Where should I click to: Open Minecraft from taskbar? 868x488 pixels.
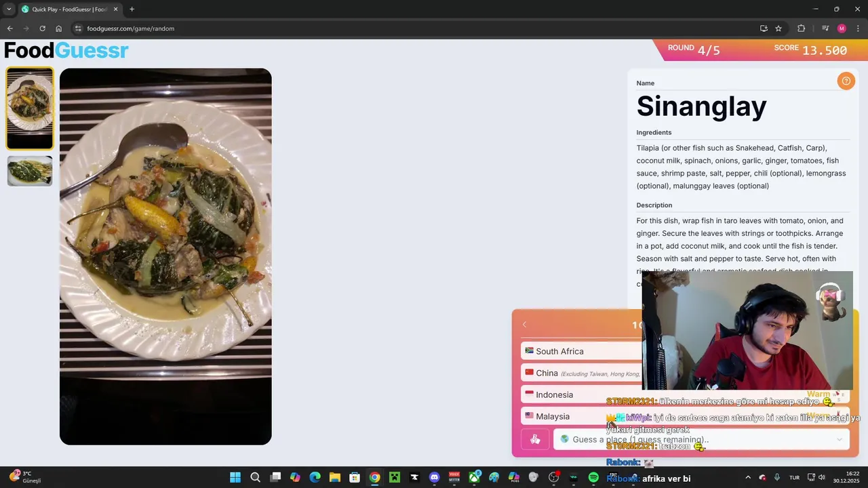pos(395,477)
